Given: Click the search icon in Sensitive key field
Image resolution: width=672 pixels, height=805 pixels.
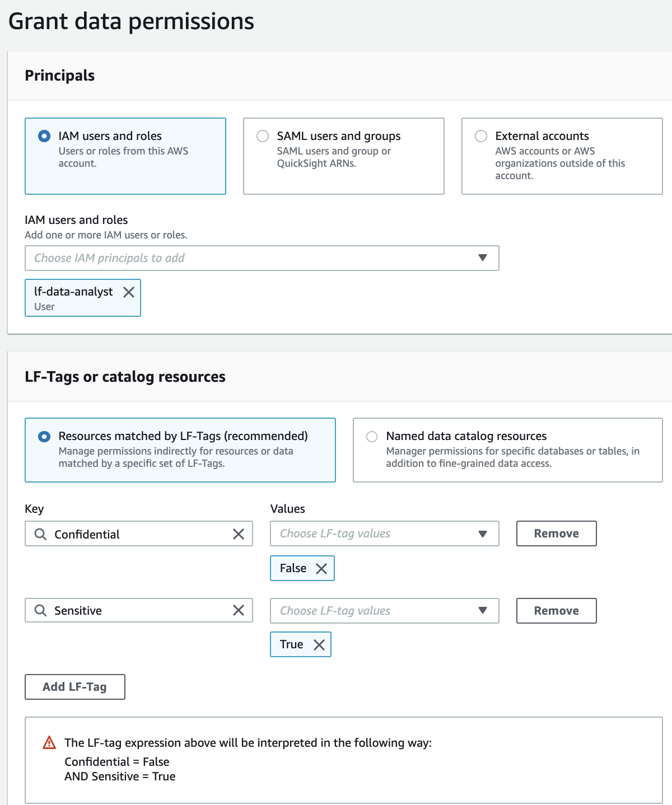Looking at the screenshot, I should coord(40,610).
